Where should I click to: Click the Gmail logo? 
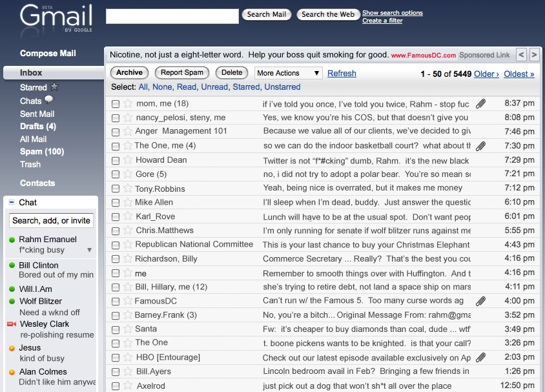56,18
